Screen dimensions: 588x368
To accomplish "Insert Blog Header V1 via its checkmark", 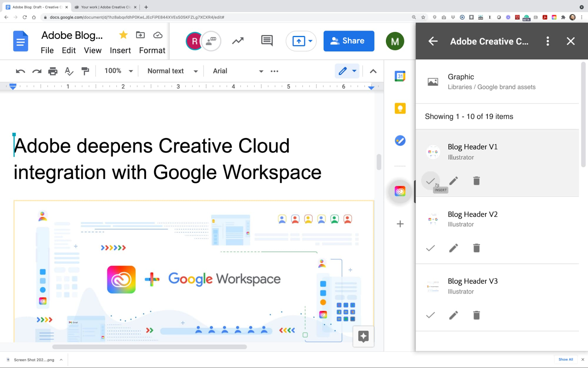I will click(x=430, y=181).
